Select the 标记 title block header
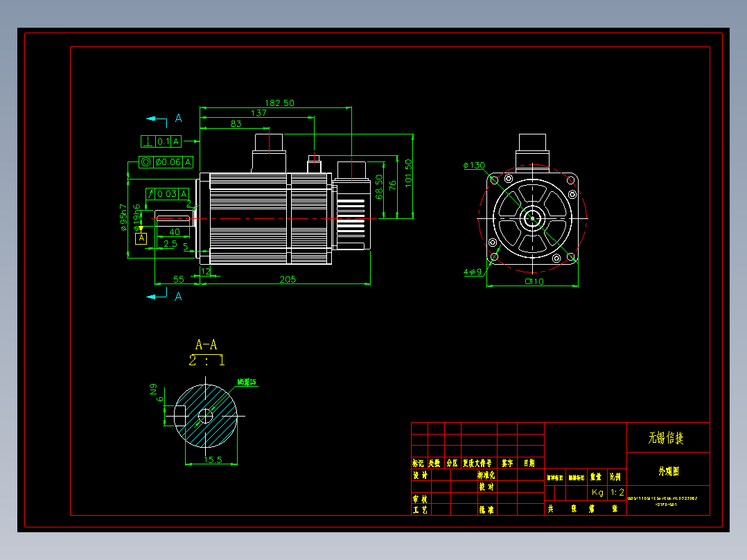The height and width of the screenshot is (560, 747). click(x=419, y=463)
